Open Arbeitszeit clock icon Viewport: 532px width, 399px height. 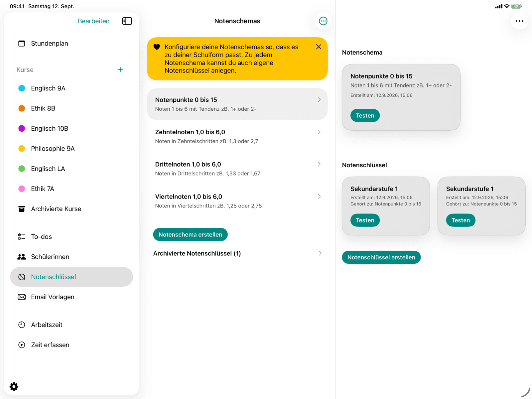click(22, 325)
